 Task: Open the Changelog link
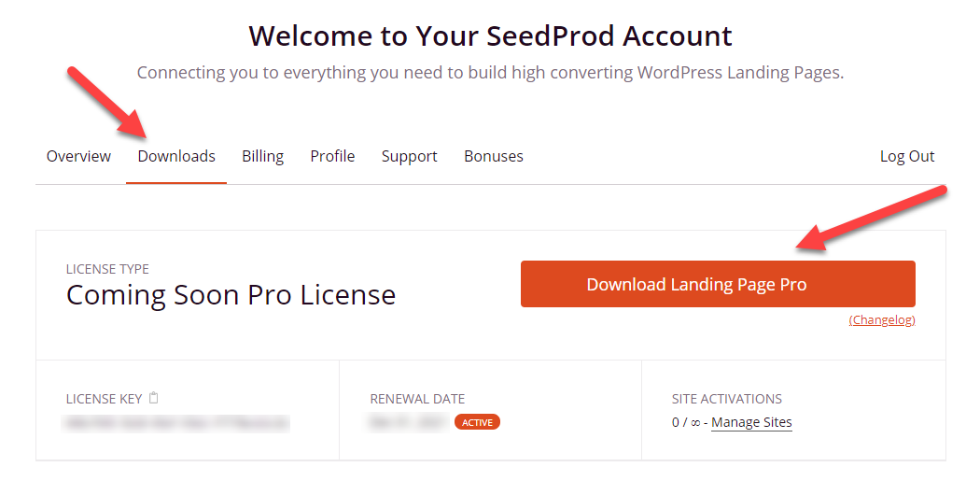pos(882,319)
